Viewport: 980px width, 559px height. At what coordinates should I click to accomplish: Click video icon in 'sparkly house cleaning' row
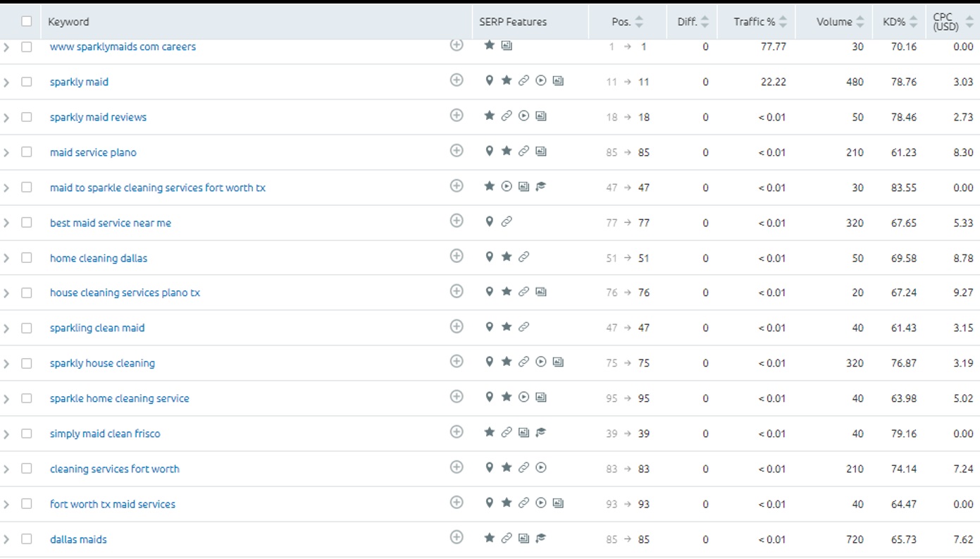pyautogui.click(x=541, y=362)
